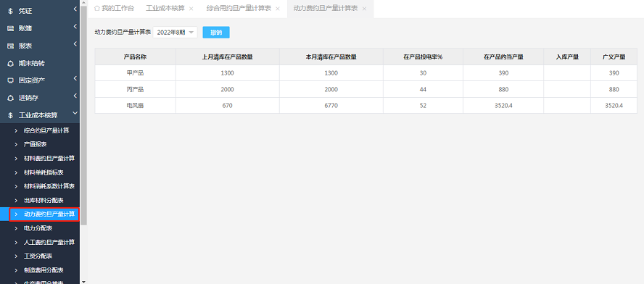This screenshot has width=644, height=284.
Task: Click the 账簿 ledger icon
Action: pos(11,29)
